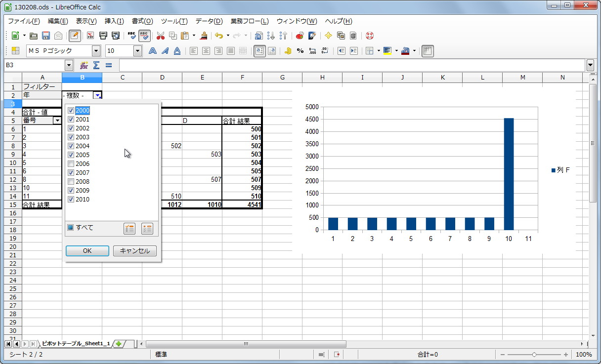
Task: Open the 挿入 menu
Action: pyautogui.click(x=114, y=21)
